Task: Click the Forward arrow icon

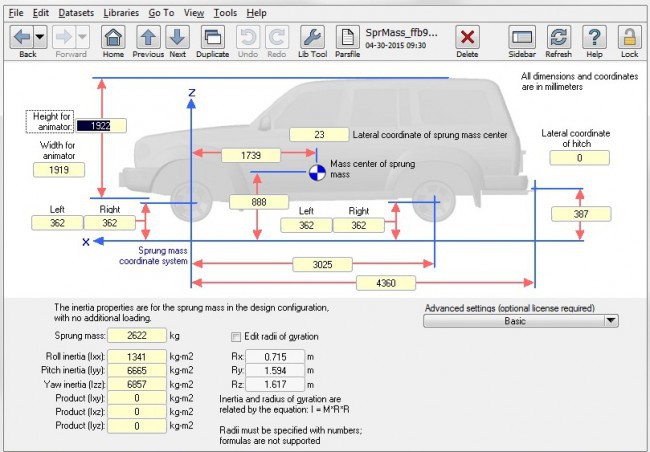Action: [x=64, y=37]
